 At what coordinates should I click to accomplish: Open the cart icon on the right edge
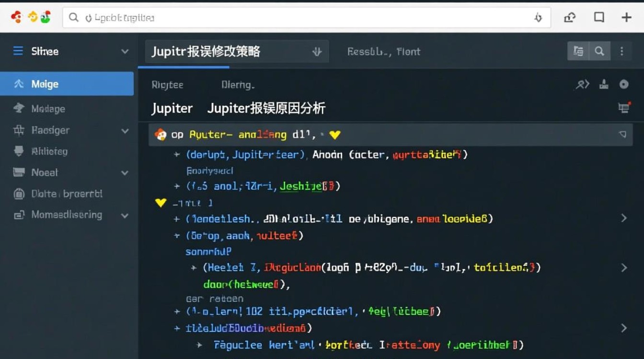point(624,109)
